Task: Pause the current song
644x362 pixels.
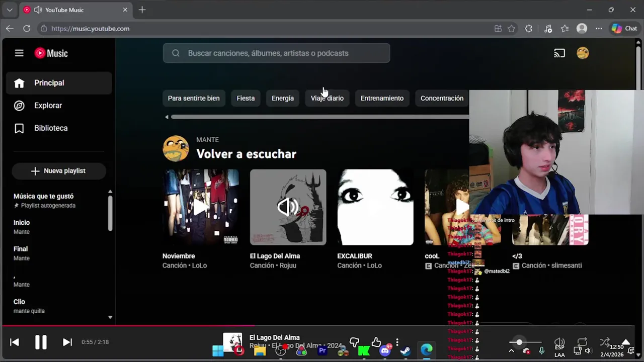Action: (x=41, y=342)
